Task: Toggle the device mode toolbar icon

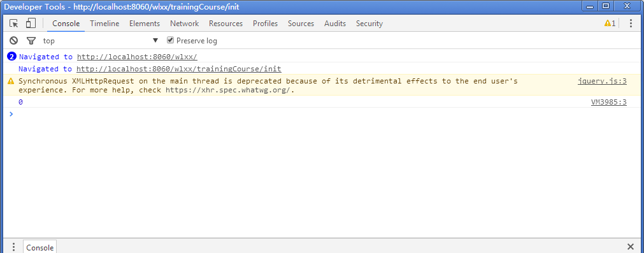Action: pos(31,24)
